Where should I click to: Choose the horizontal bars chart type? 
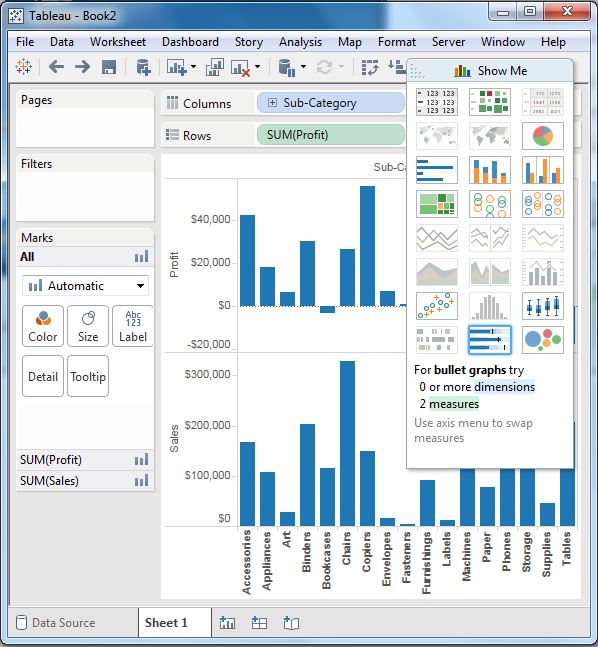coord(437,170)
